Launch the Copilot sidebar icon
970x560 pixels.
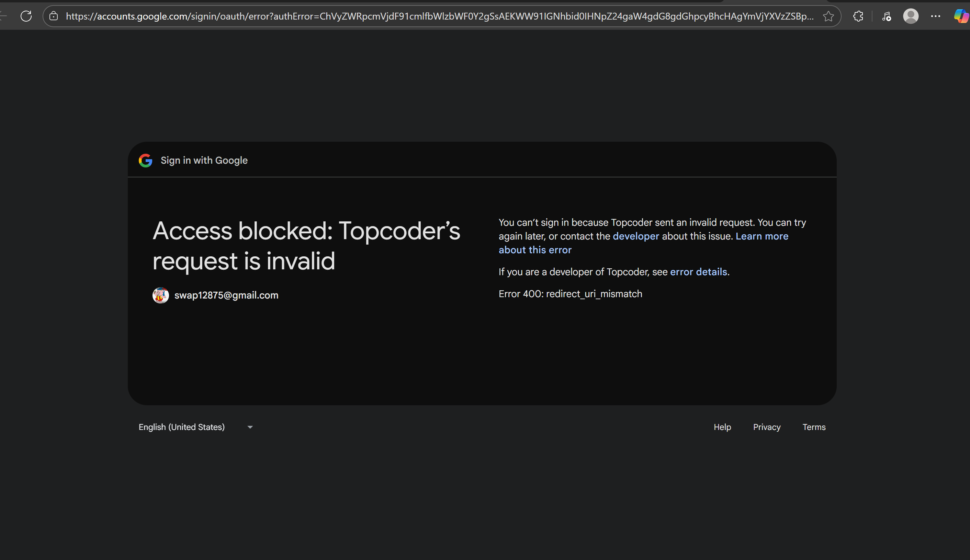(961, 16)
